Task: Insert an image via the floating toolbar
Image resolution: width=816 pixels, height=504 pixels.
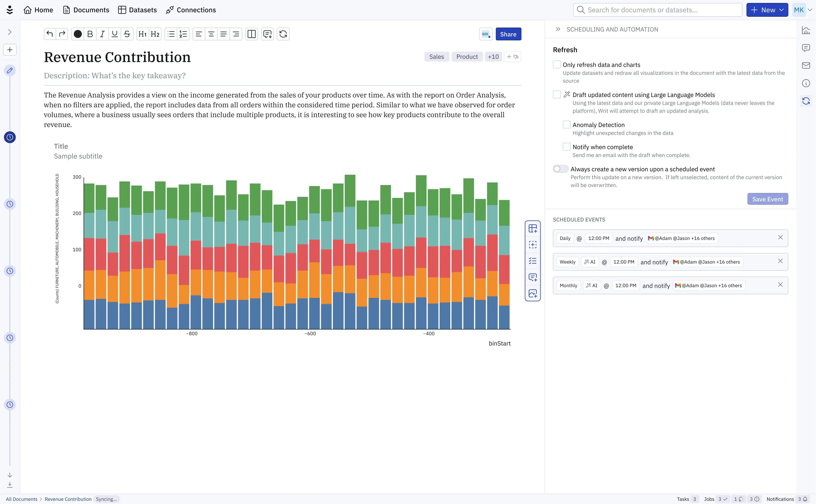Action: [x=533, y=293]
